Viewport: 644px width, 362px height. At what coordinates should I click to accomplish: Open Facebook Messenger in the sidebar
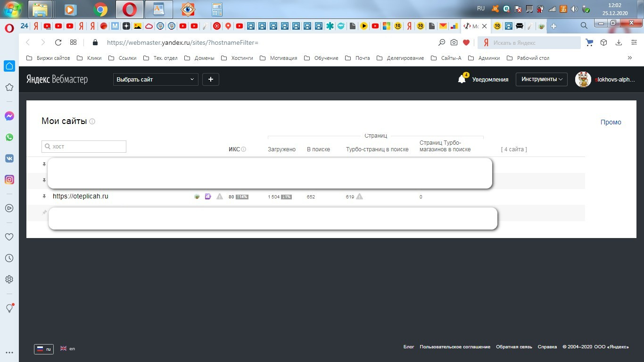pos(9,116)
